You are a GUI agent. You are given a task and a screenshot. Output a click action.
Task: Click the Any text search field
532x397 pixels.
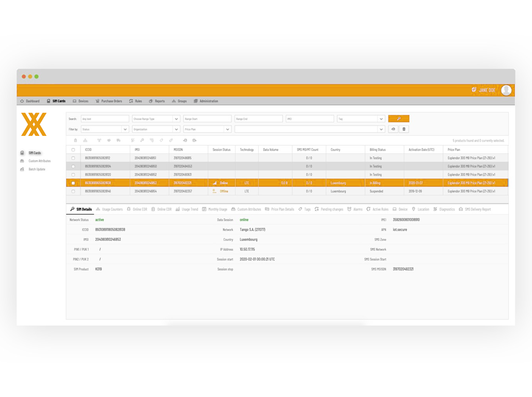(x=105, y=119)
